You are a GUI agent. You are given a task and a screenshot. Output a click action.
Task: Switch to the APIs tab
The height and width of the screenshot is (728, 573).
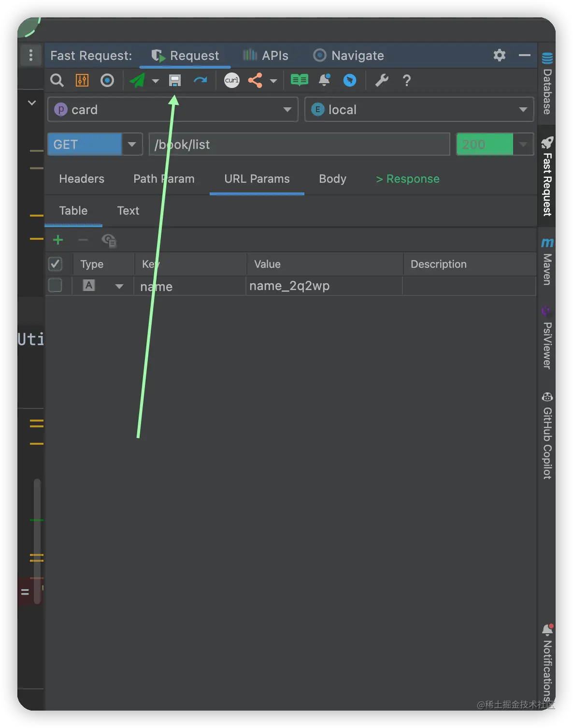click(x=265, y=56)
